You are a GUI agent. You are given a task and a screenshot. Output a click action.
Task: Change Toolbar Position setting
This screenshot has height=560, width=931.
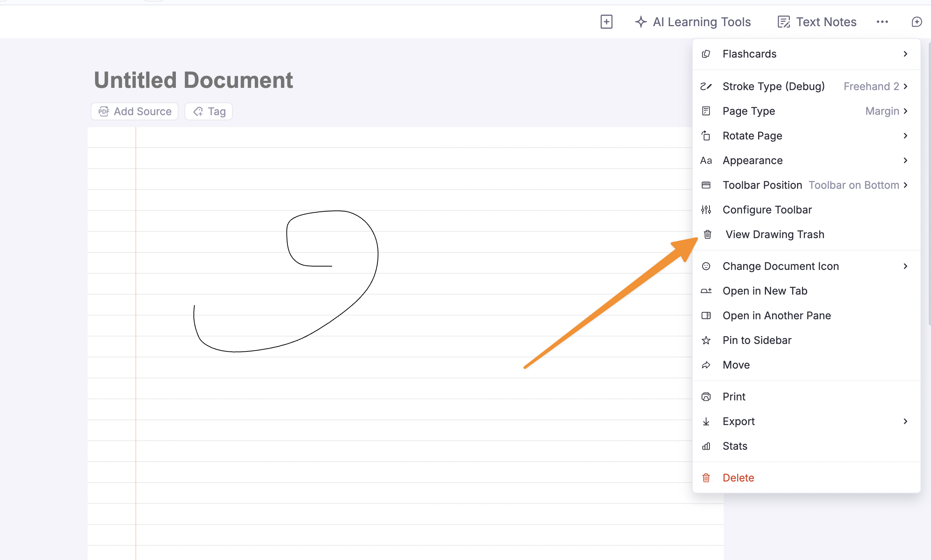tap(806, 185)
